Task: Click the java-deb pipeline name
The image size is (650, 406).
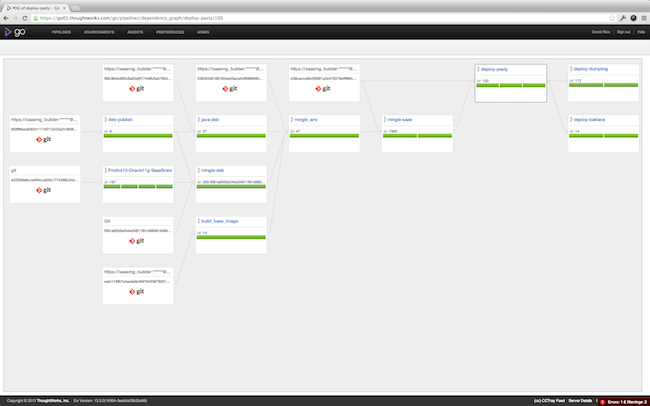Action: pos(213,120)
